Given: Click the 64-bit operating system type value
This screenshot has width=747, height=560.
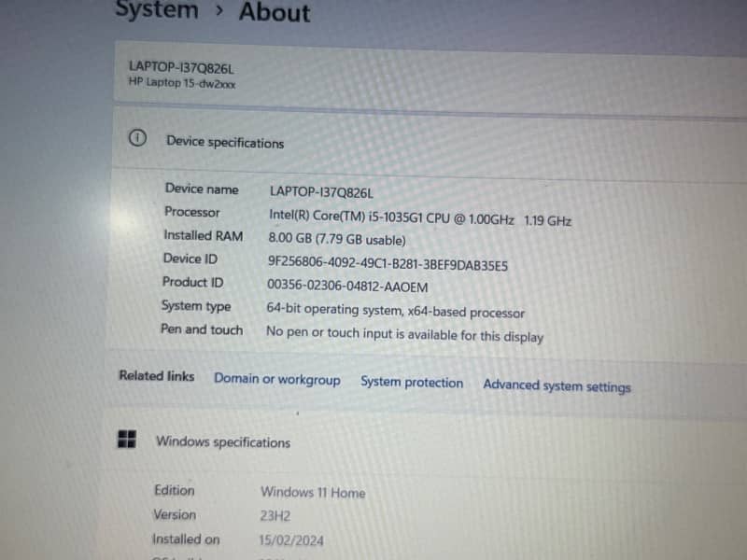Looking at the screenshot, I should point(395,311).
